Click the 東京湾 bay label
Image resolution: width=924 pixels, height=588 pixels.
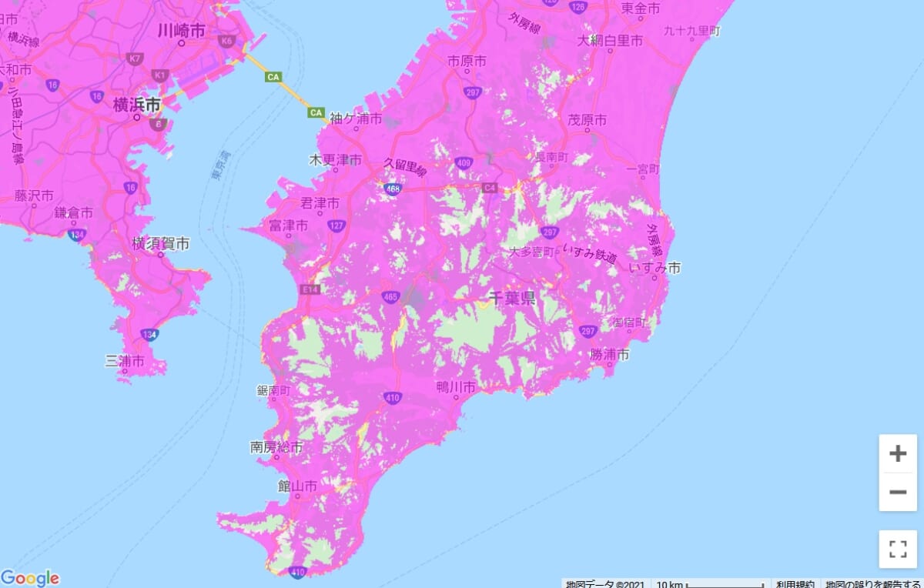coord(221,165)
